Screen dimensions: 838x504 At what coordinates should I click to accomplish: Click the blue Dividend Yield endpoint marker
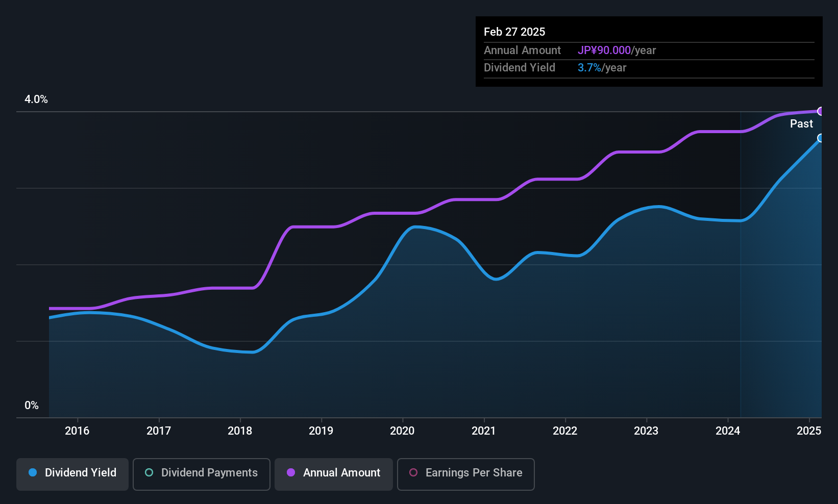(x=821, y=138)
